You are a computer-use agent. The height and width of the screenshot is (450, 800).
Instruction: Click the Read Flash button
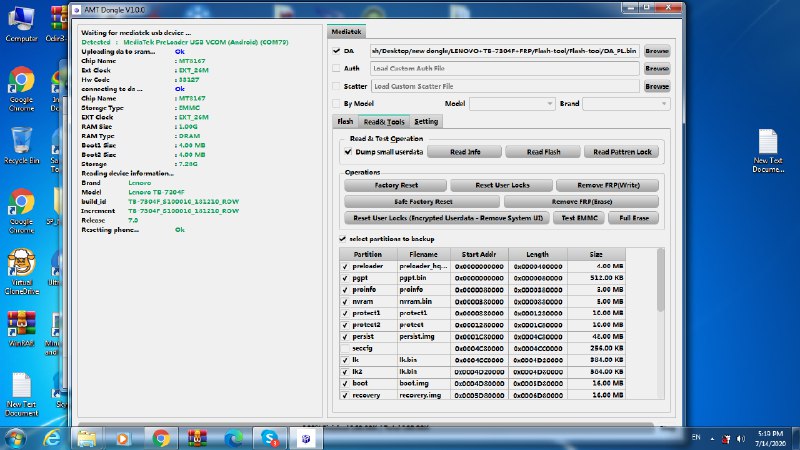[x=543, y=152]
